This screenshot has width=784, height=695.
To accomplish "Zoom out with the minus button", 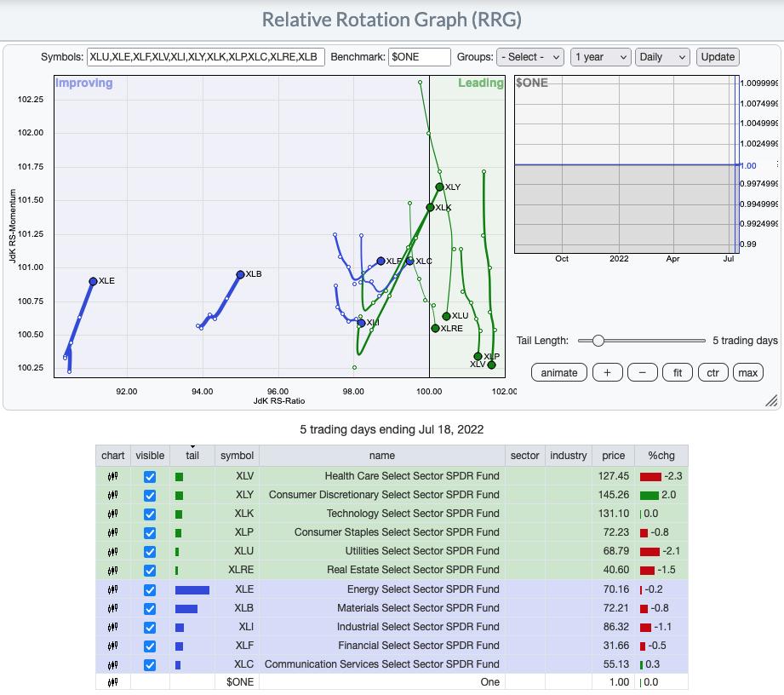I will click(x=642, y=373).
